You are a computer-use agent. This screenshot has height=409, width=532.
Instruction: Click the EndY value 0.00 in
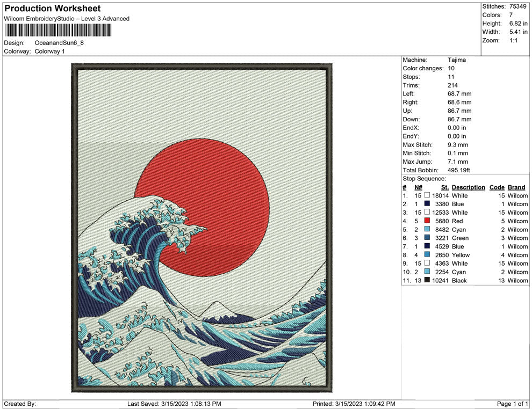coord(457,136)
